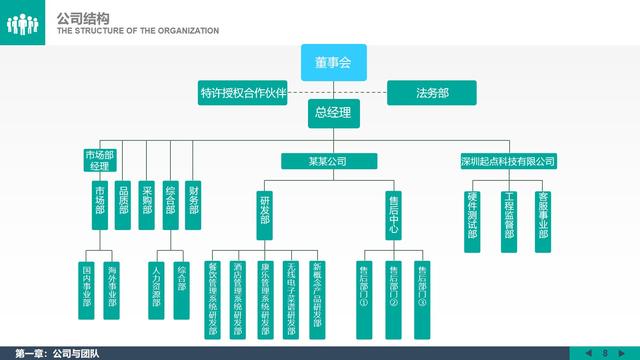
Task: Click the 市场部经理 box
Action: click(x=100, y=160)
